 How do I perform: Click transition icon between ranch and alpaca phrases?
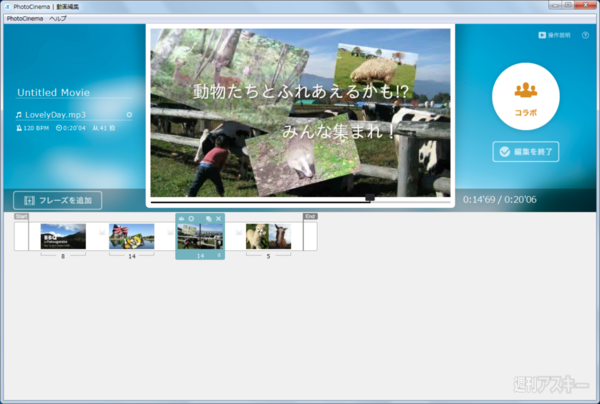[x=239, y=232]
